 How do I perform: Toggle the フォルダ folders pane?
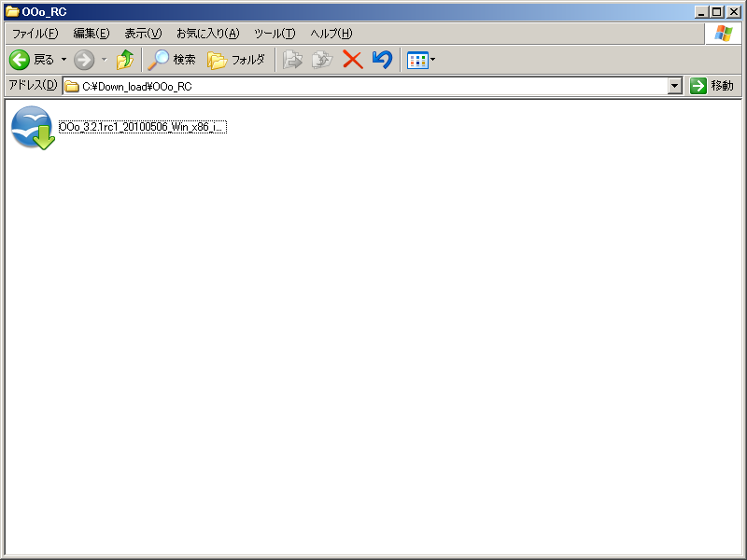point(236,60)
